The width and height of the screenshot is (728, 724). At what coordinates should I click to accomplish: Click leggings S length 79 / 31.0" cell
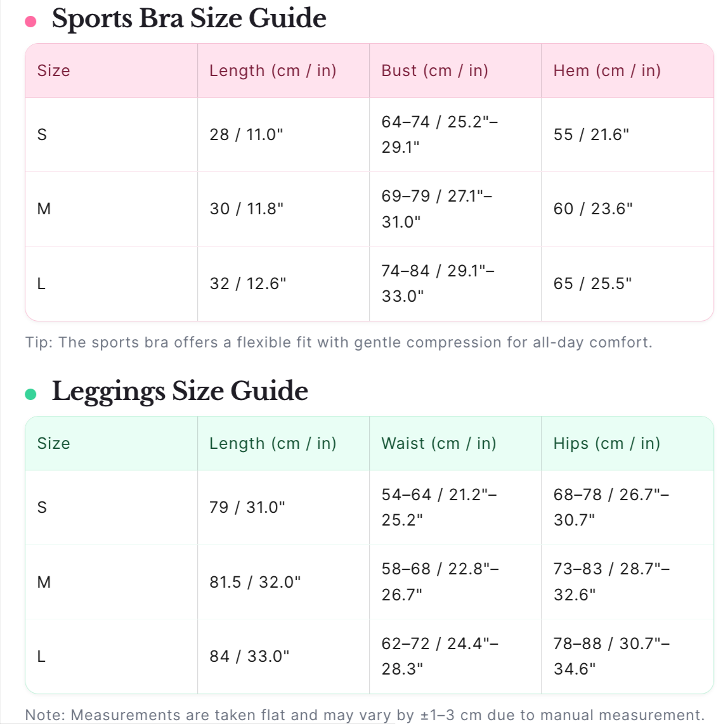click(247, 507)
